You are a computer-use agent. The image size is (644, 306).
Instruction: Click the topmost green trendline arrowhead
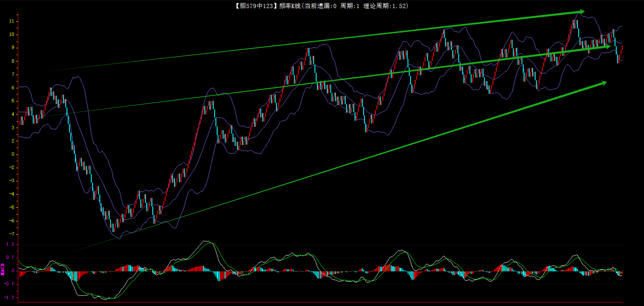click(580, 12)
